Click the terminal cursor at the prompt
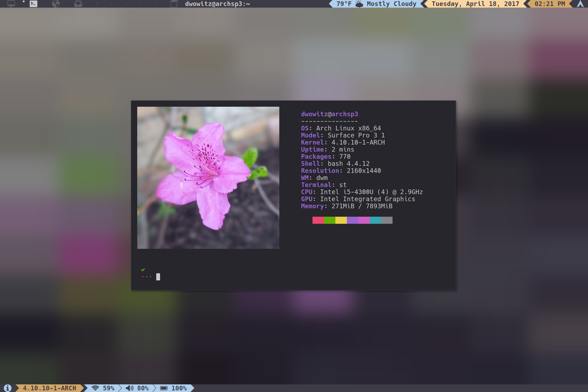This screenshot has height=392, width=588. click(158, 277)
